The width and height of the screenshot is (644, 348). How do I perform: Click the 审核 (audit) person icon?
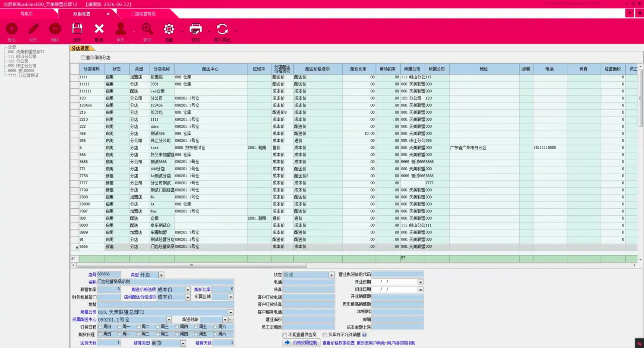[x=120, y=29]
